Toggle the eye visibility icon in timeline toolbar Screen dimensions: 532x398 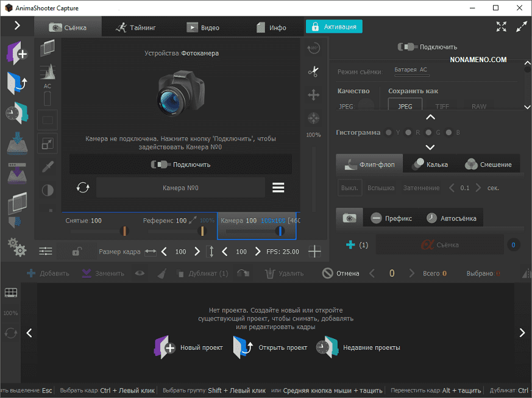pos(140,273)
